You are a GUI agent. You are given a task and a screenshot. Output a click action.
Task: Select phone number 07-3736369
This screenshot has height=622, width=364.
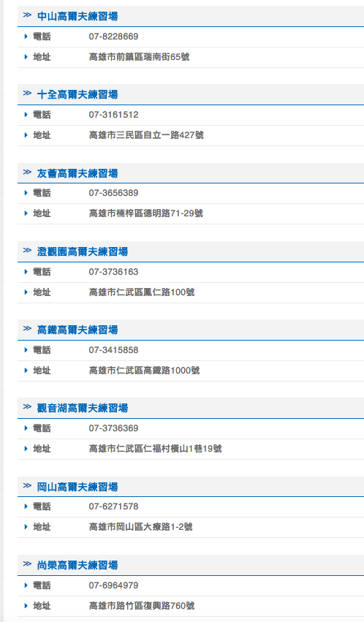[x=113, y=428]
